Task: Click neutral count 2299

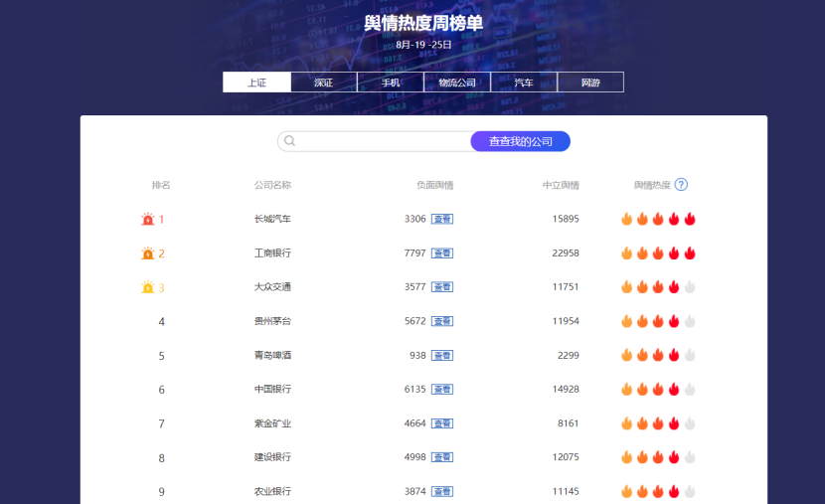Action: [569, 355]
